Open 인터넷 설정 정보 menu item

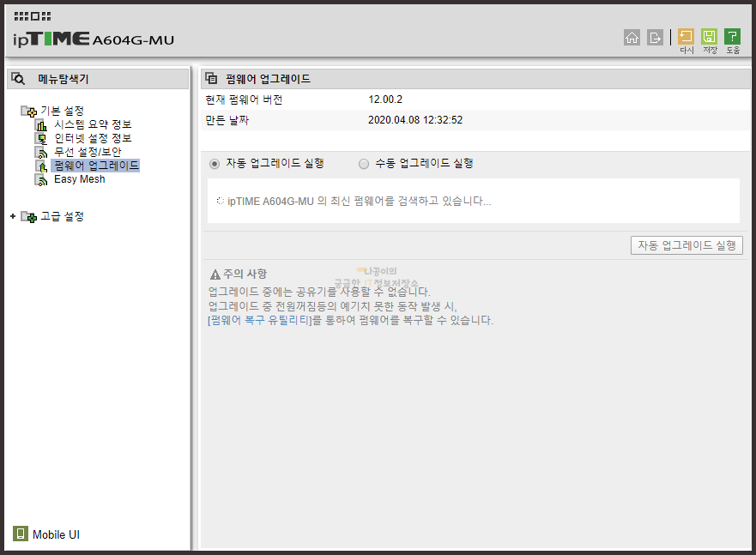point(93,138)
